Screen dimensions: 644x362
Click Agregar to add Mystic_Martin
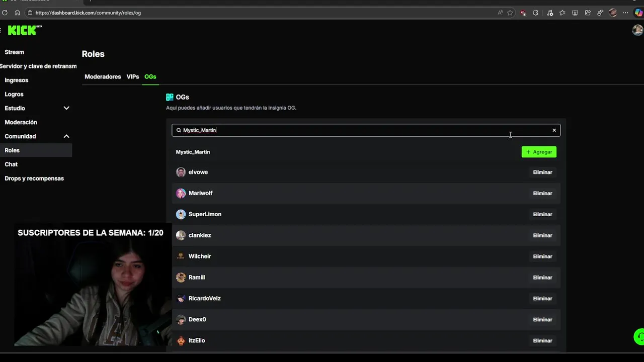[539, 152]
